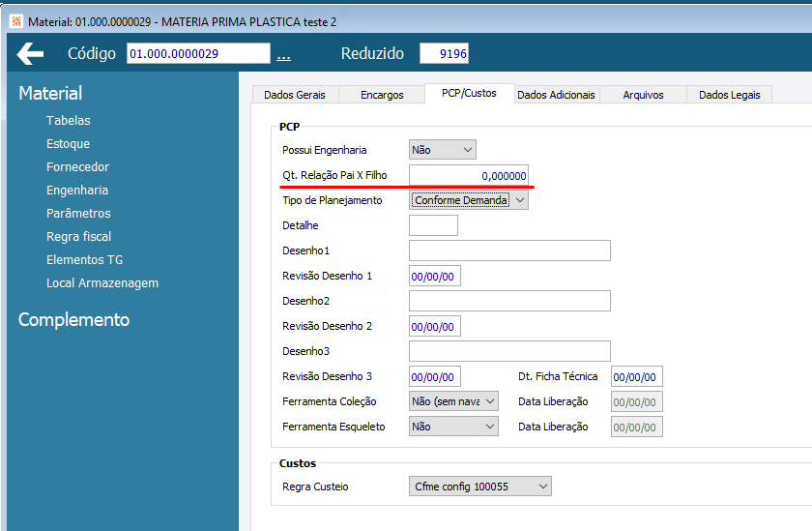Open the Arquivos tab

coord(643,95)
